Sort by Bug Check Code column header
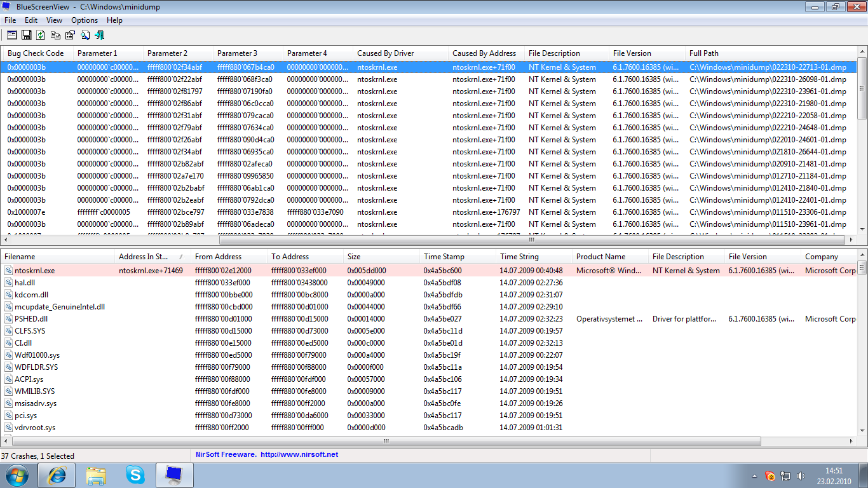This screenshot has height=488, width=868. coord(37,53)
